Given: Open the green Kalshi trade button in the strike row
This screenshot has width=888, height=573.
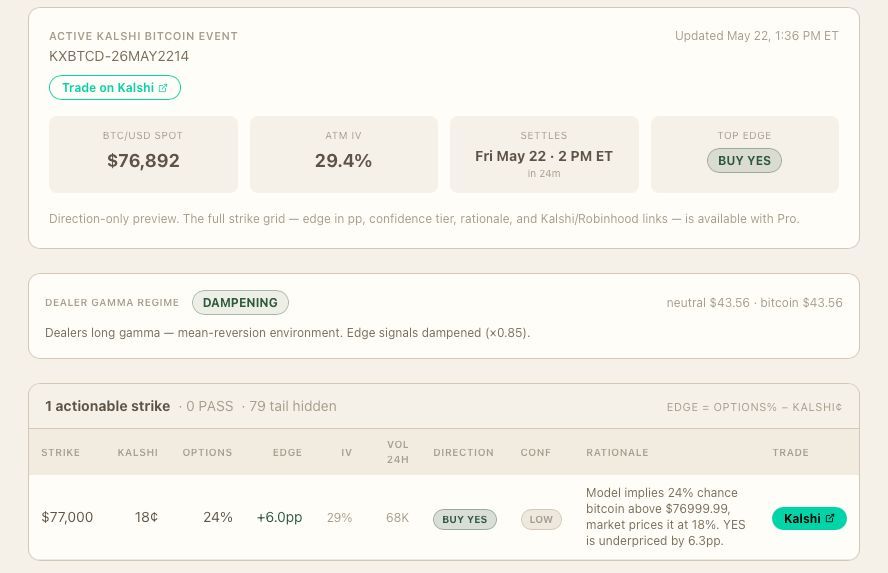Looking at the screenshot, I should 809,518.
